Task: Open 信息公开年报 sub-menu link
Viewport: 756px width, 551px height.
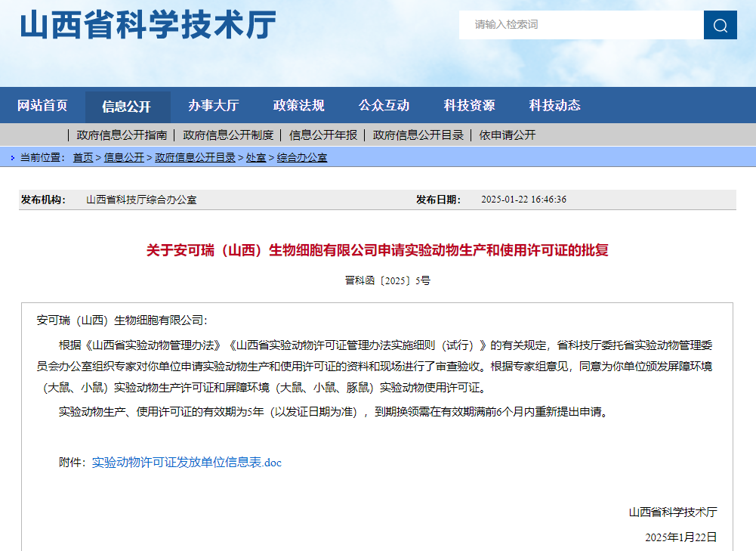Action: 323,135
